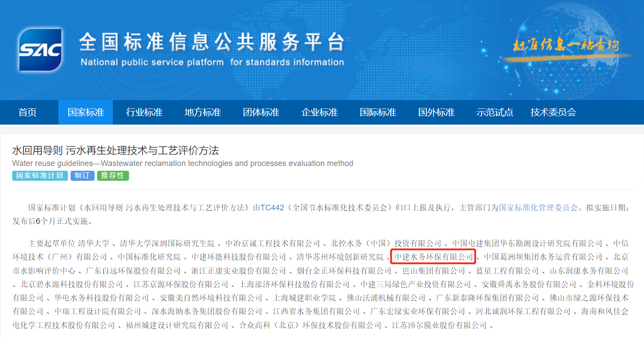Screen dimensions: 644x338
Task: Select 国际标准 in the navigation bar
Action: (378, 112)
